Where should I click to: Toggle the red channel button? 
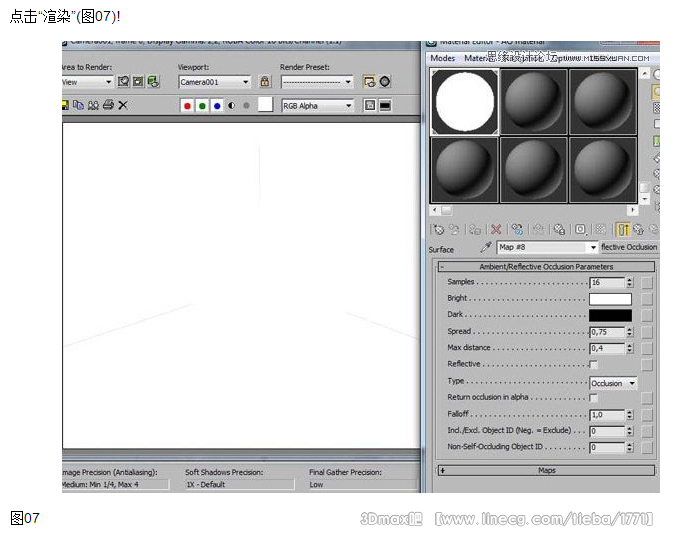(x=187, y=105)
